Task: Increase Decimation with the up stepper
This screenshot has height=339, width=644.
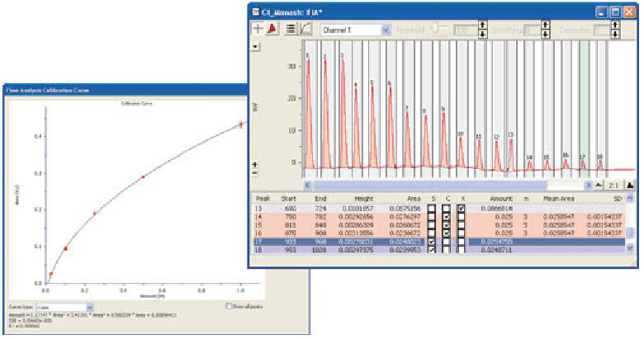Action: [615, 26]
